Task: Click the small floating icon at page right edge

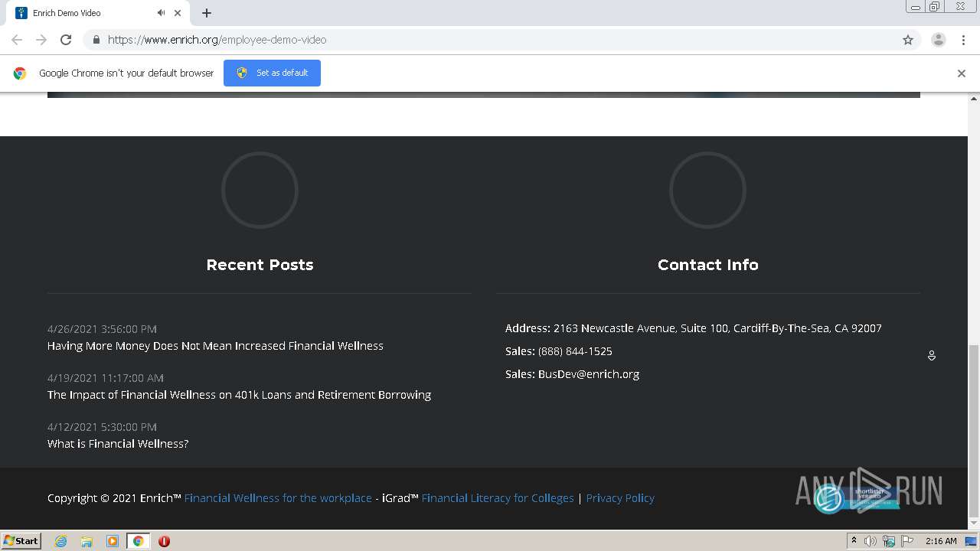Action: pos(932,356)
